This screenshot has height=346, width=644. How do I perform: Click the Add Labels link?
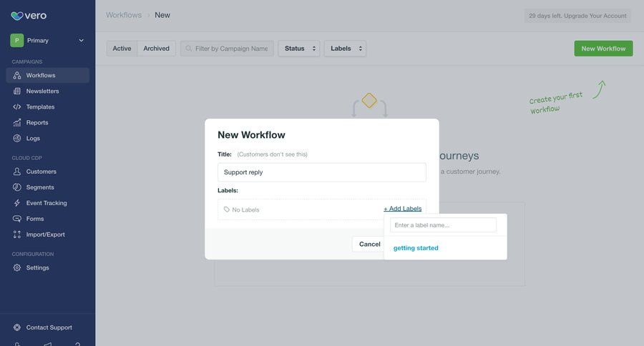pos(402,209)
